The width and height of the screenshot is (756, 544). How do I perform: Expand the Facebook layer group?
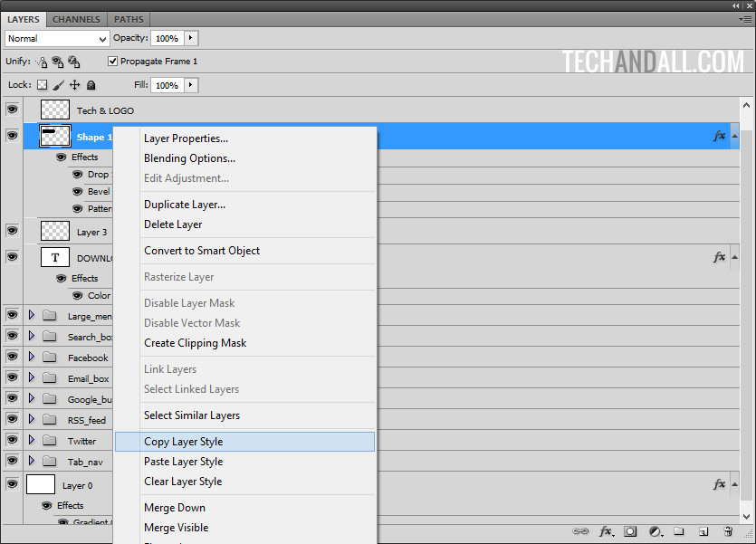(32, 358)
